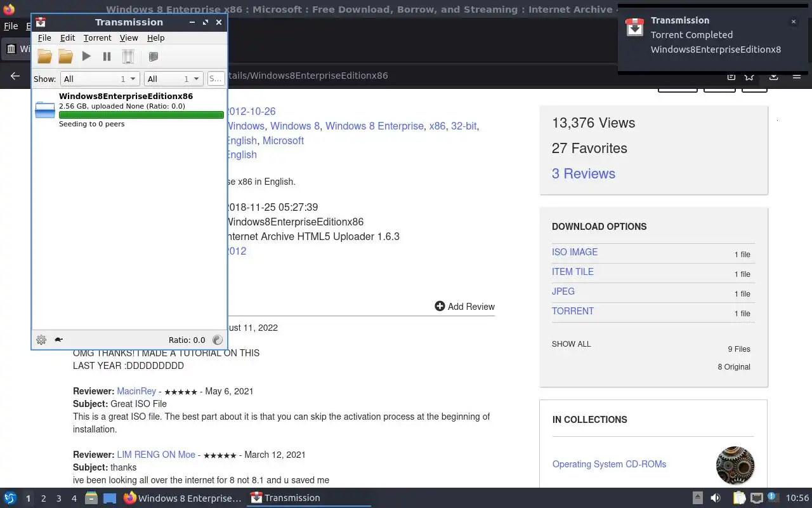The width and height of the screenshot is (812, 508).
Task: Open the Transmission View menu
Action: (129, 38)
